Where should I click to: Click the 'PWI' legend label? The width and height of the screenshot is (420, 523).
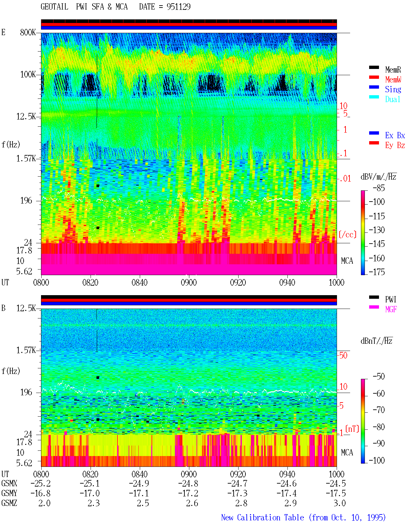click(x=391, y=299)
